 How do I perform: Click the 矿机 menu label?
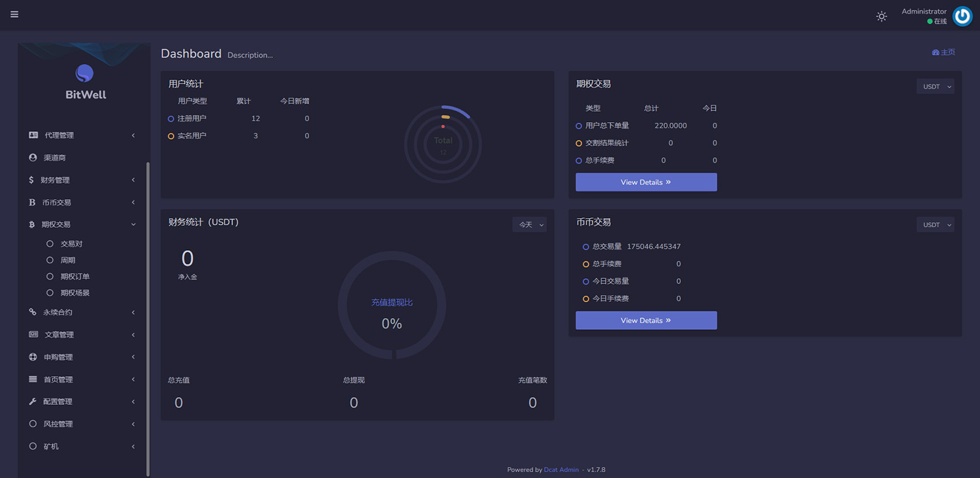click(x=51, y=446)
